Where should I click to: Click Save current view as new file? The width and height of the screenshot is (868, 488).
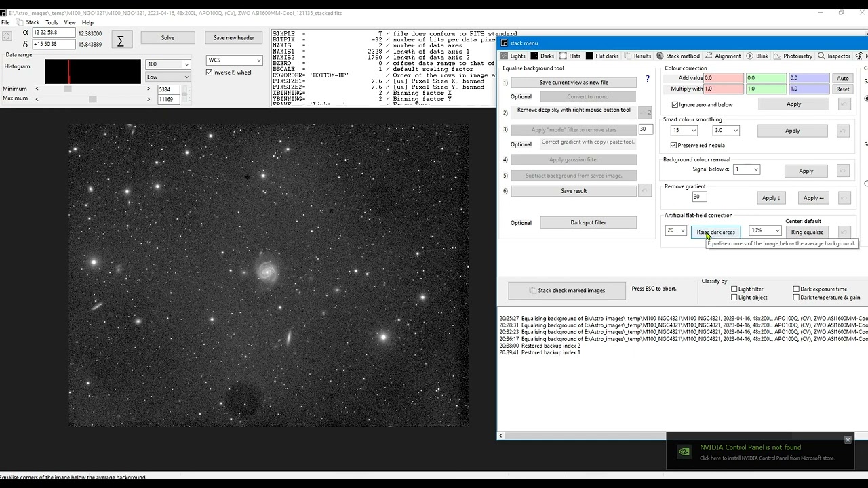574,82
